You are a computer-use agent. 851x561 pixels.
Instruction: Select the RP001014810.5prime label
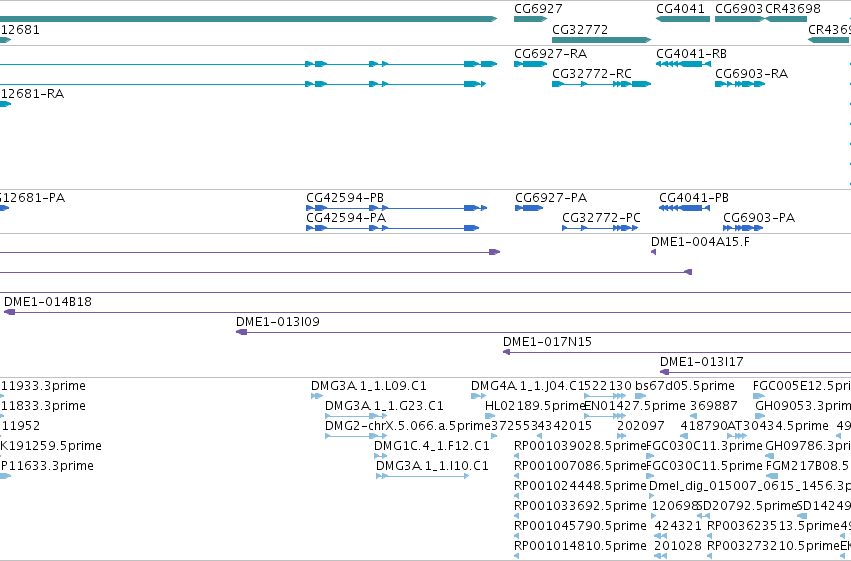click(580, 546)
